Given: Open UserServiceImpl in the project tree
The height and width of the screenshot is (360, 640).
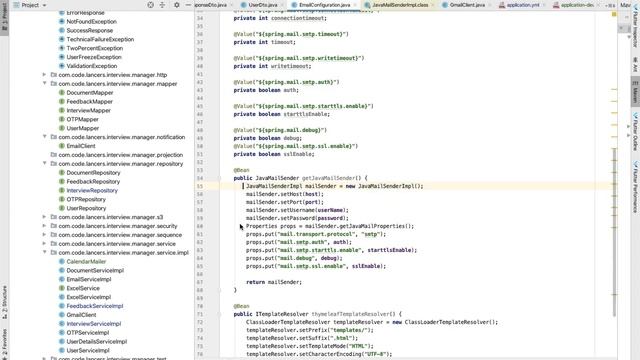Looking at the screenshot, I should (x=88, y=350).
